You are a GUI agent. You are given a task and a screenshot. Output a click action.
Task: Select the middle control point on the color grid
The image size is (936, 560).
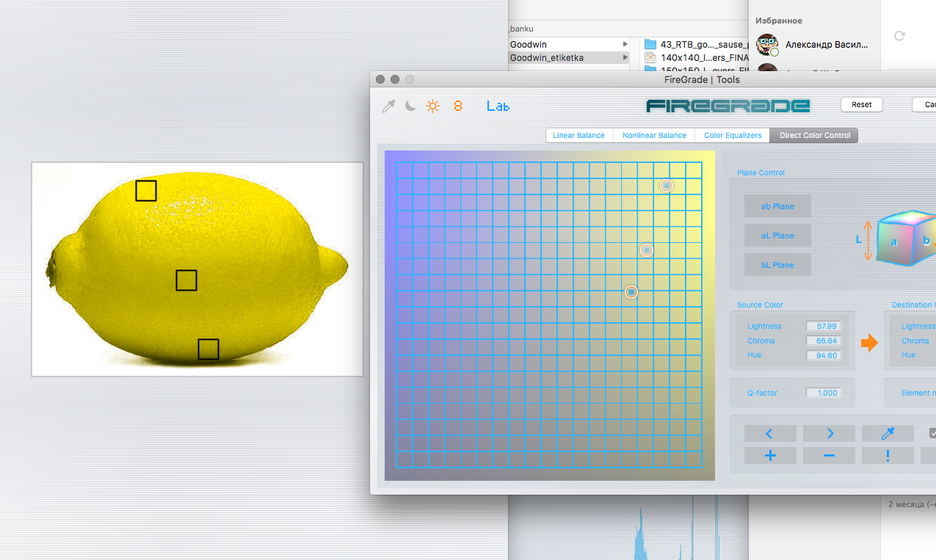point(647,250)
